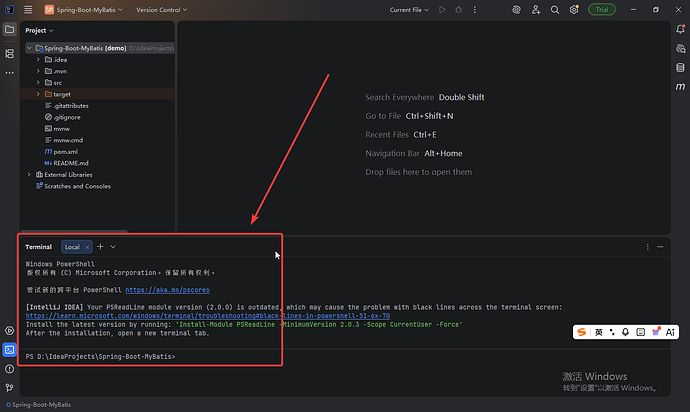Viewport: 690px width, 412px height.
Task: Show more tool windows ellipsis
Action: click(9, 73)
